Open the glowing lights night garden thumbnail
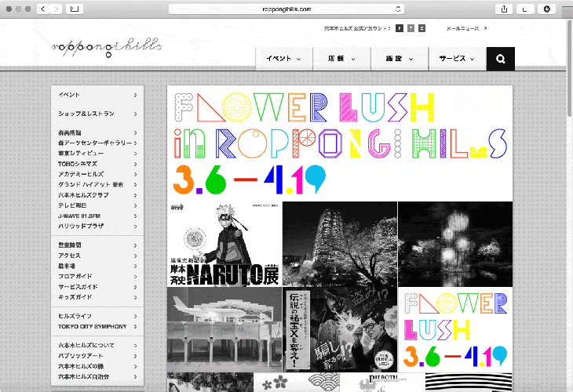This screenshot has height=392, width=573. (x=455, y=244)
